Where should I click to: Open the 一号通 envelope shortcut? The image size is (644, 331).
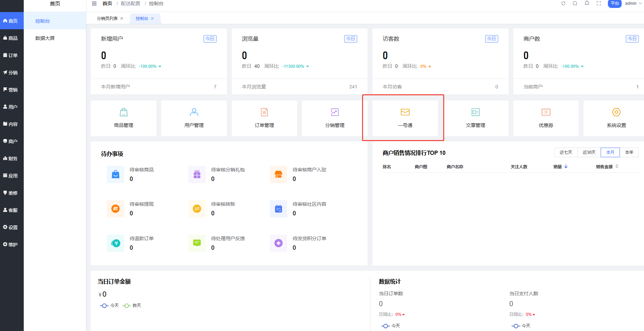point(405,118)
